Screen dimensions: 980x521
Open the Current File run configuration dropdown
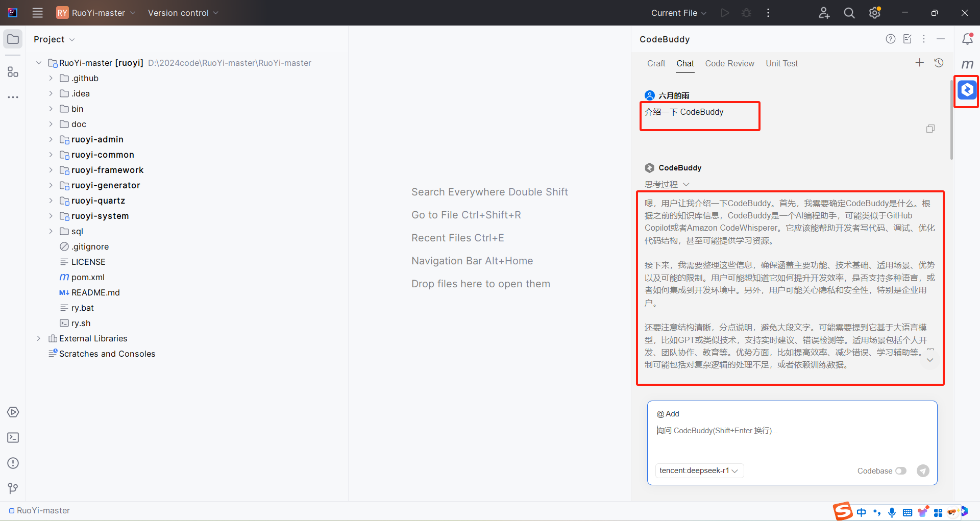coord(679,13)
